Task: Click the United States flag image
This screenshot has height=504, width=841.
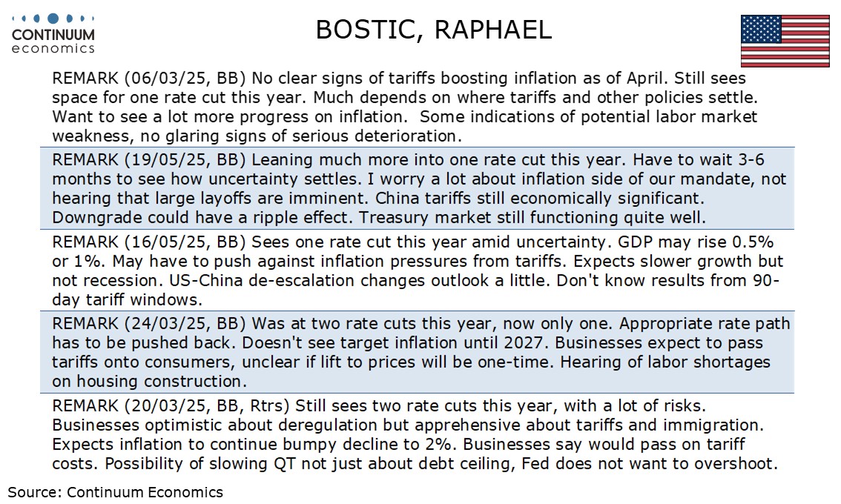Action: (785, 41)
